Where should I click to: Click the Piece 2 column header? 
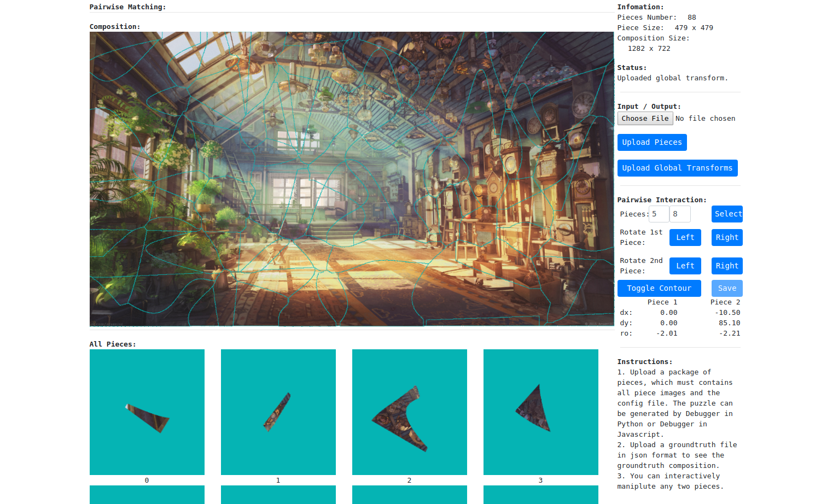click(x=725, y=302)
